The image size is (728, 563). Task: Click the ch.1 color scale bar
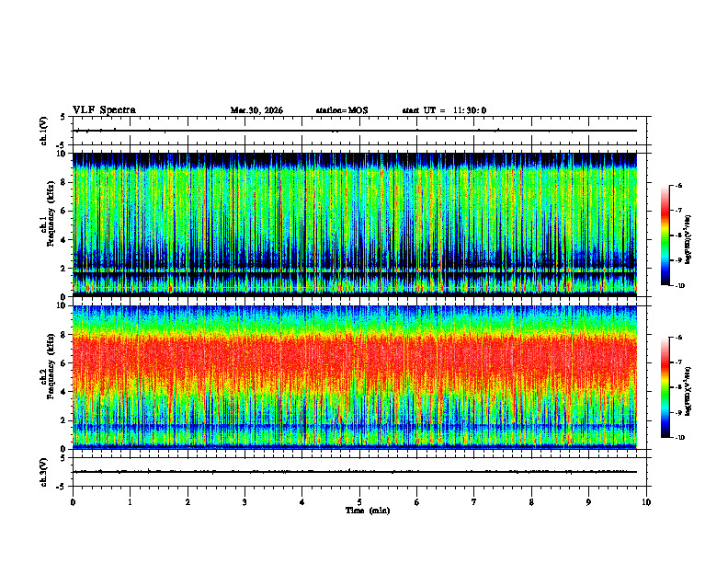tap(665, 236)
